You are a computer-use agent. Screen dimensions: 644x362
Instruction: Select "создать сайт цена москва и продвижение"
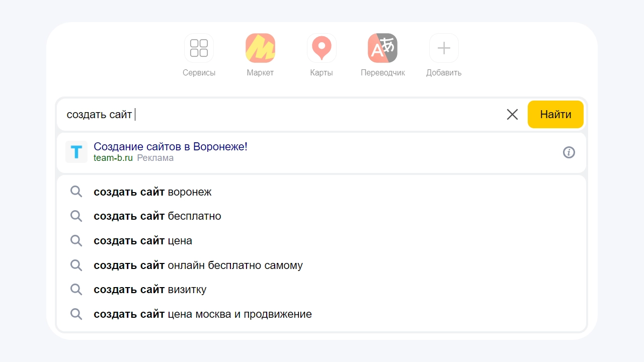[202, 314]
